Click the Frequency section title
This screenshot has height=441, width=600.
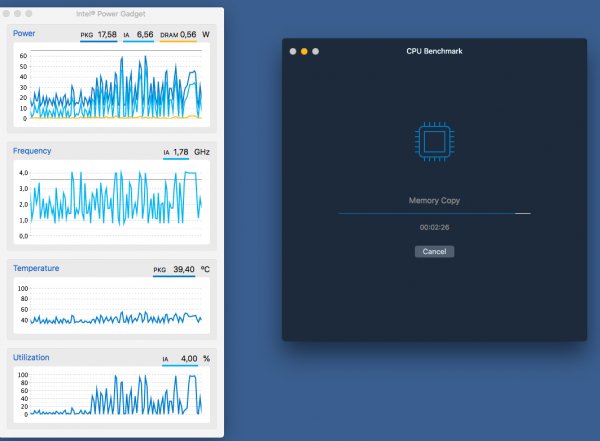(32, 151)
